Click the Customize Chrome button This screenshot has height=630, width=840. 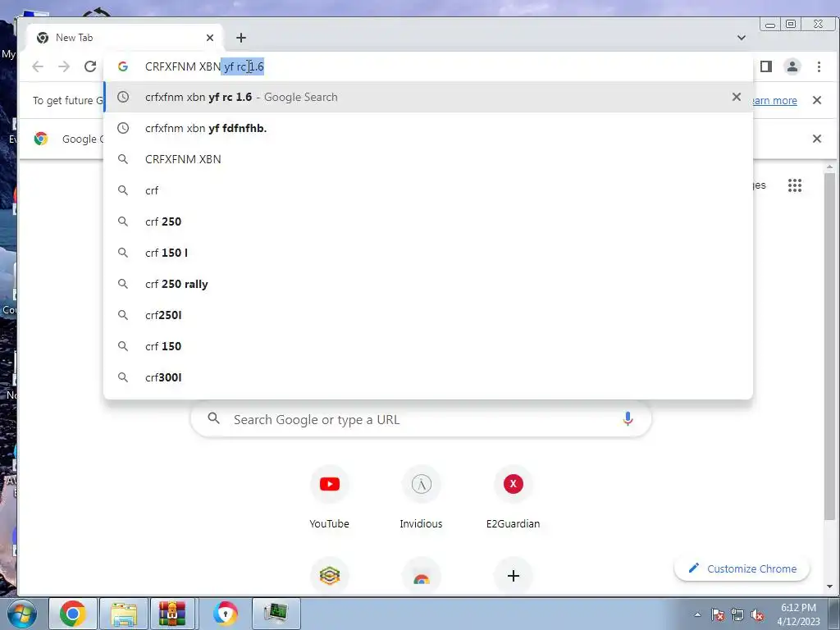pos(742,569)
